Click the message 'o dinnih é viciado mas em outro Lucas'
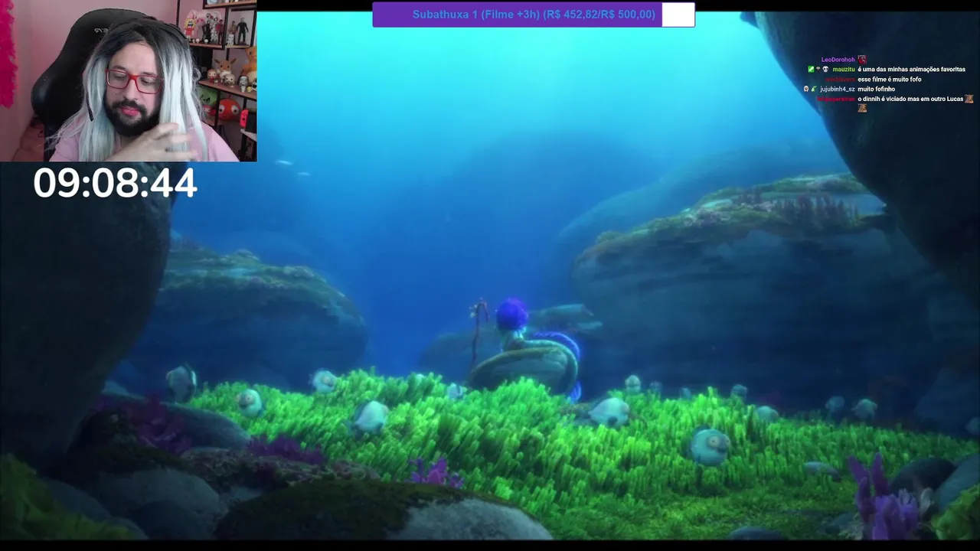The width and height of the screenshot is (980, 551). click(x=910, y=99)
